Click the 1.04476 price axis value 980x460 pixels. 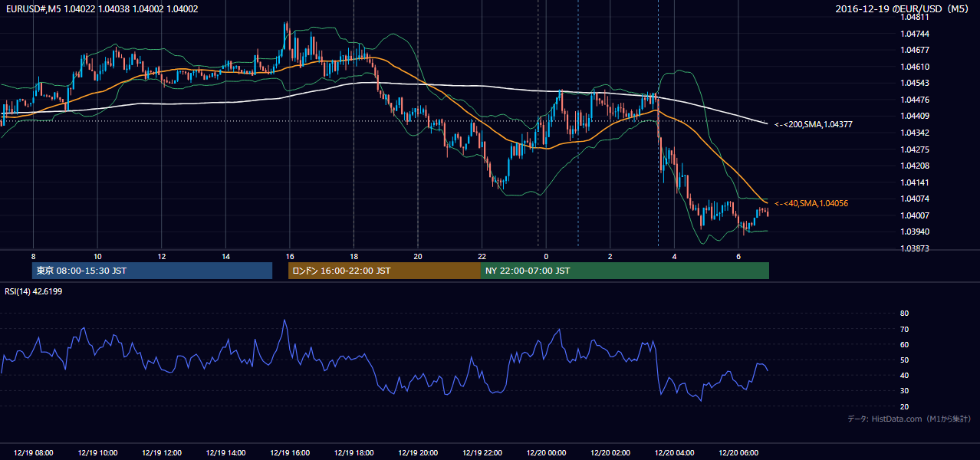click(x=916, y=100)
